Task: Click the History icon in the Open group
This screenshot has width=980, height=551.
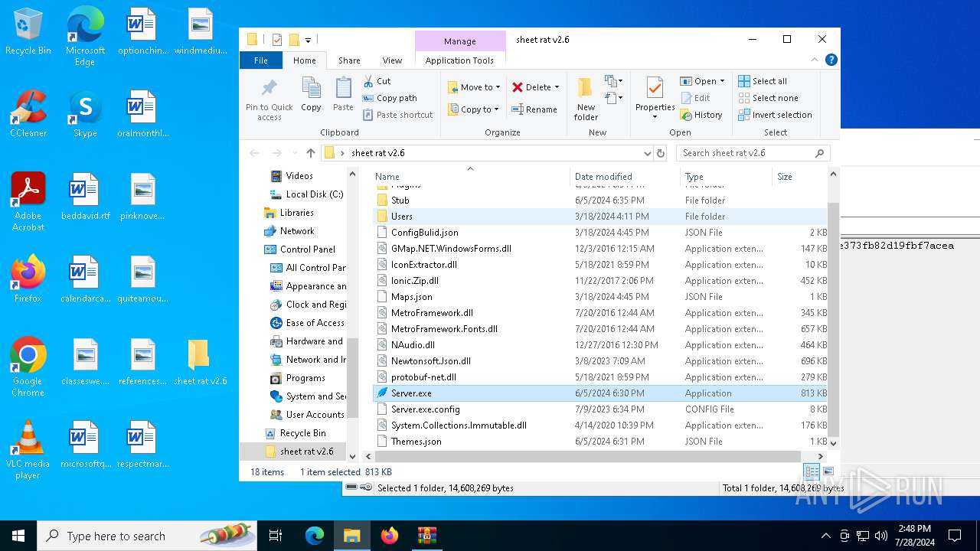Action: (x=685, y=115)
